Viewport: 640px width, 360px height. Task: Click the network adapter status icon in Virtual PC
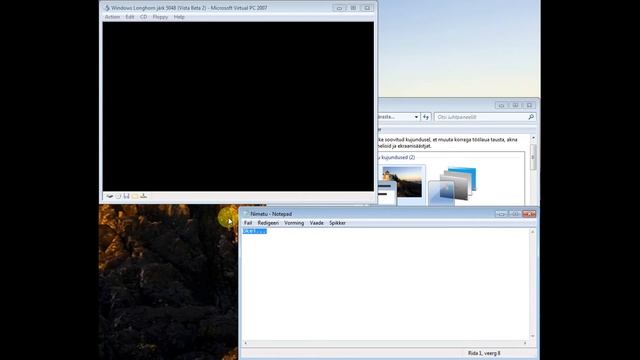143,196
